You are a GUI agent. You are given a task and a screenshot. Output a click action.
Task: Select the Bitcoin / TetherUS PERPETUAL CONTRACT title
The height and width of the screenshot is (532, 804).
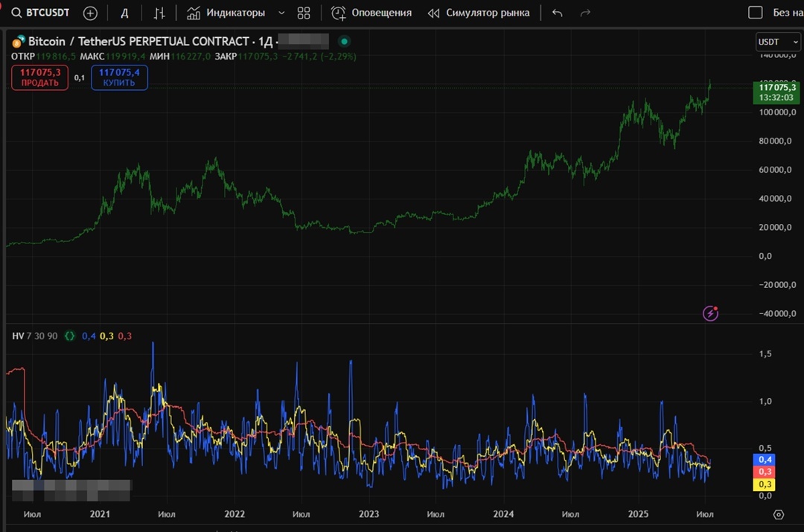pos(138,42)
